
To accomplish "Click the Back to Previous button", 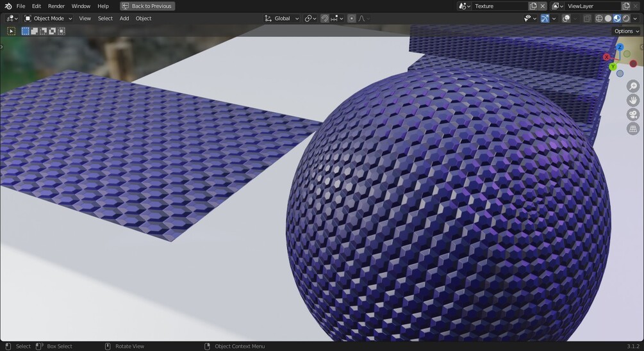I will pyautogui.click(x=147, y=6).
